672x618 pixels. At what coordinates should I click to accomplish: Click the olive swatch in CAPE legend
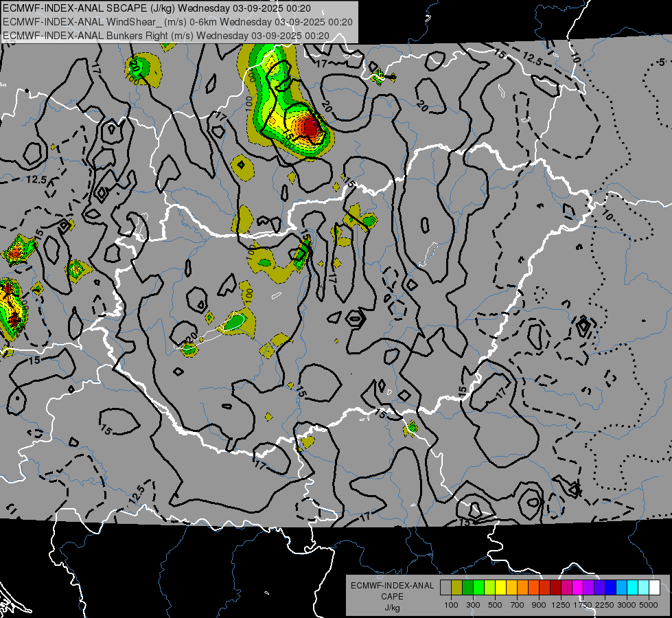(457, 588)
